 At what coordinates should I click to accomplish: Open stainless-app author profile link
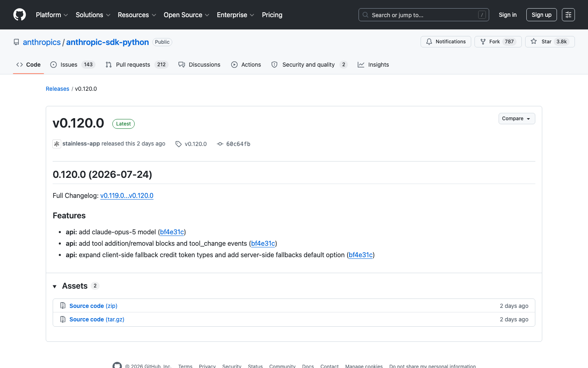tap(81, 144)
